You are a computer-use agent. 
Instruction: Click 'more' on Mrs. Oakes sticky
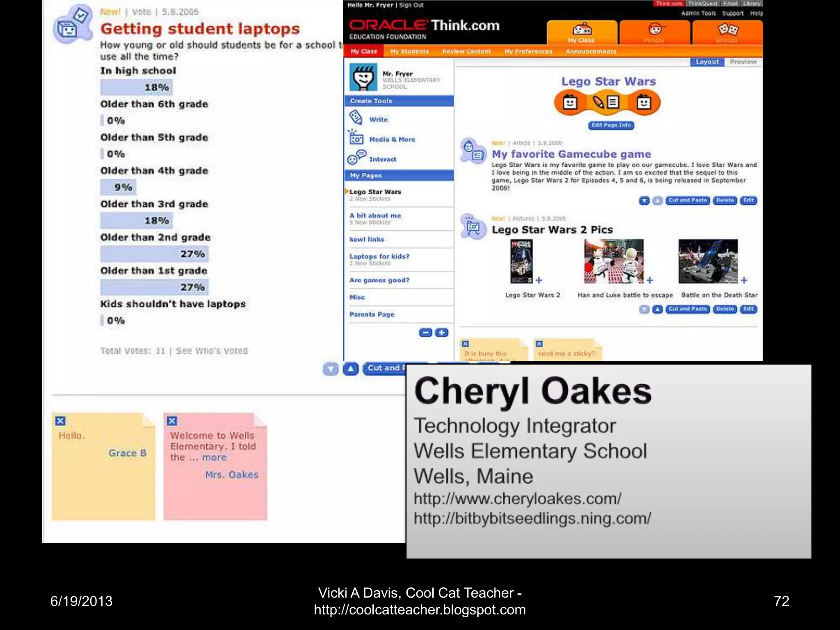(214, 457)
